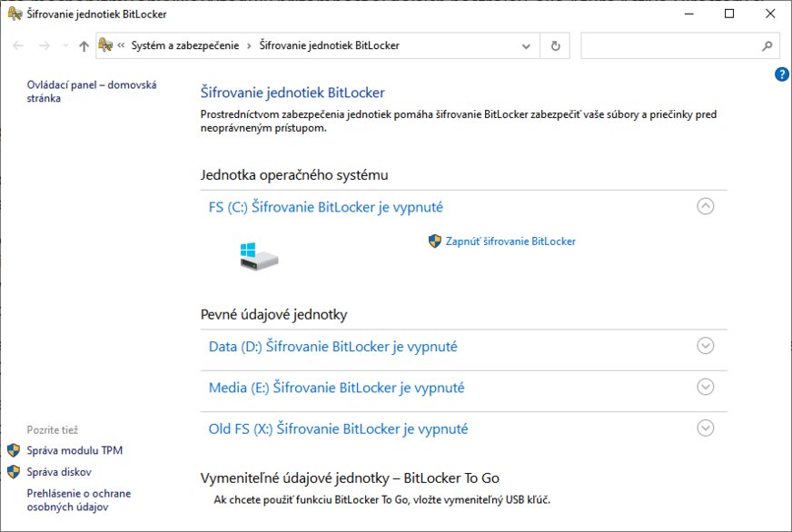This screenshot has width=792, height=532.
Task: Select Systém a zabezpečenie breadcrumb
Action: pyautogui.click(x=185, y=45)
